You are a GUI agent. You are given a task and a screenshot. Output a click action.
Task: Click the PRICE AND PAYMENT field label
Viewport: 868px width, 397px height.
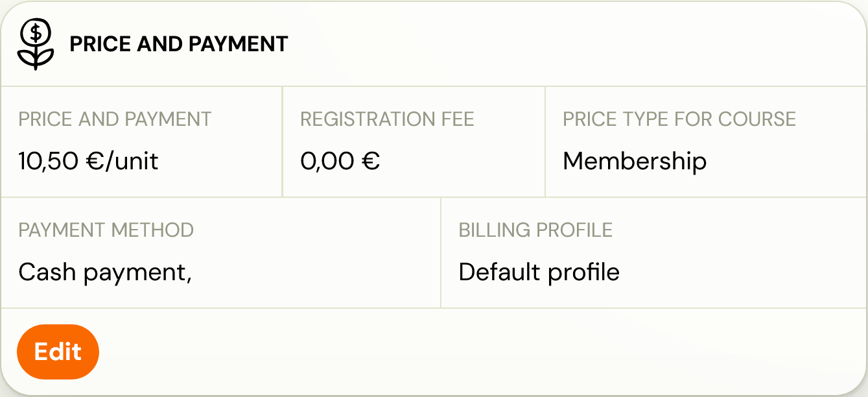point(115,119)
